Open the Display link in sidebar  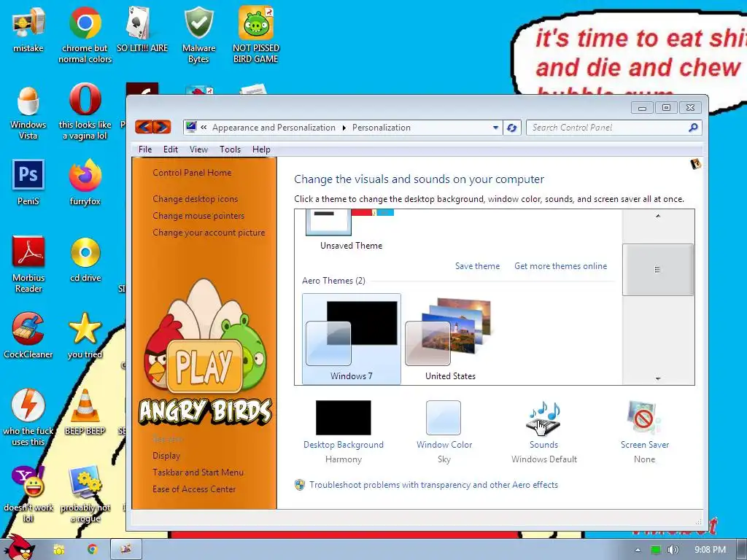[x=166, y=456]
